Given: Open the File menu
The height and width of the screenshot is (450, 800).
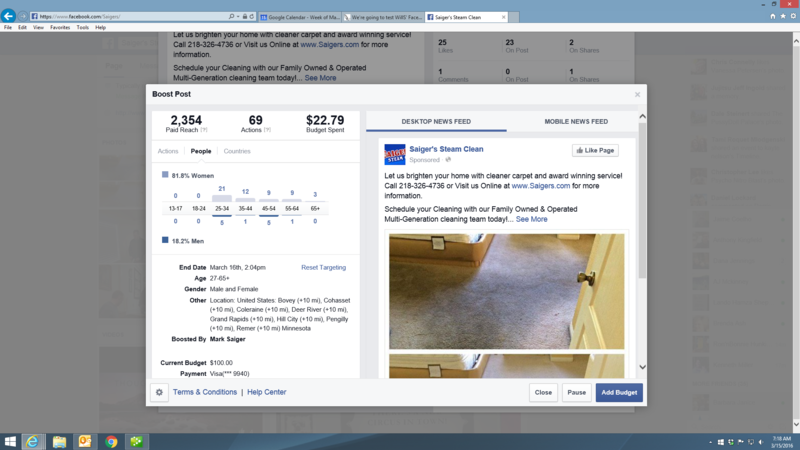Looking at the screenshot, I should pyautogui.click(x=8, y=28).
